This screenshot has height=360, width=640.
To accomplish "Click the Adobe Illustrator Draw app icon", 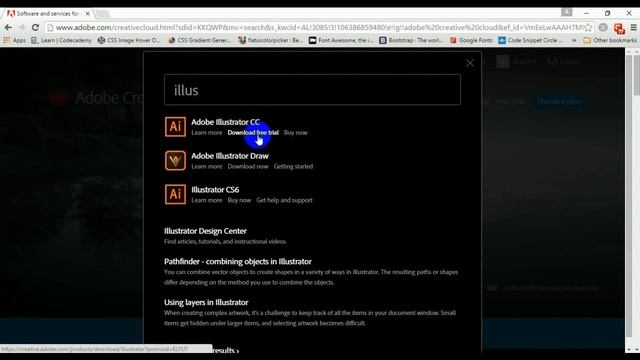I will [x=175, y=160].
